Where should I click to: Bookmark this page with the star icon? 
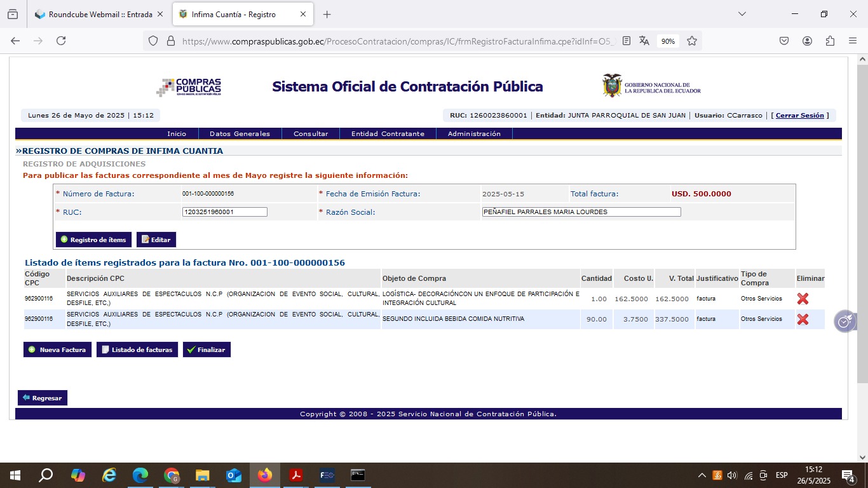tap(692, 41)
